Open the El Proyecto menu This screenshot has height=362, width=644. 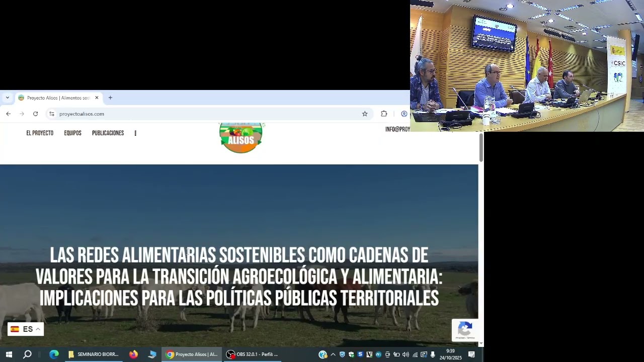click(x=40, y=133)
